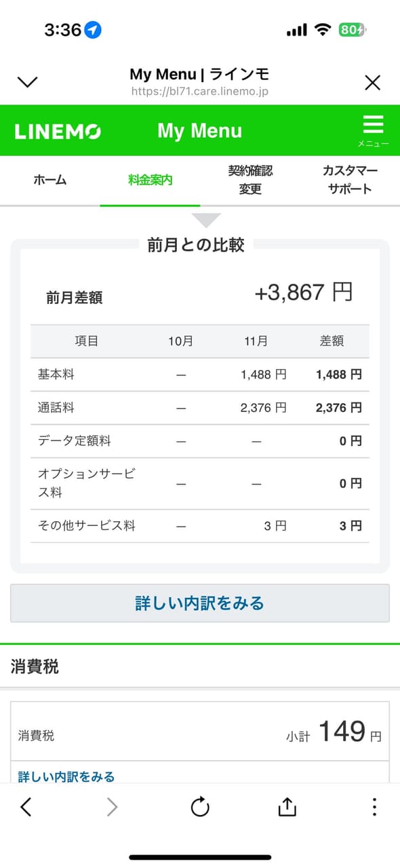Reload the page using the refresh icon
Viewport: 400px width, 868px height.
coord(200,807)
